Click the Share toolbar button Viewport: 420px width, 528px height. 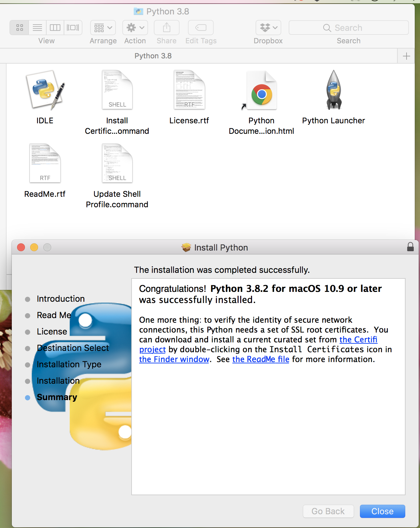[x=167, y=28]
